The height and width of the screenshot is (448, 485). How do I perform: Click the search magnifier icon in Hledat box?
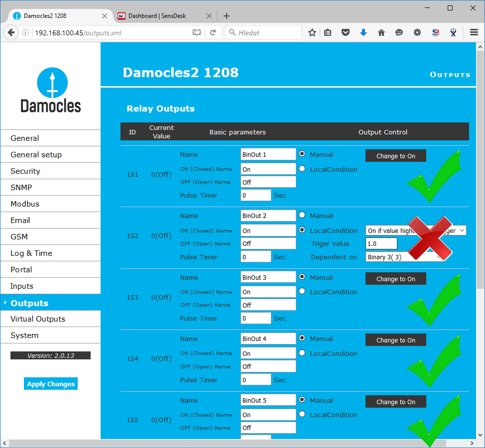232,32
